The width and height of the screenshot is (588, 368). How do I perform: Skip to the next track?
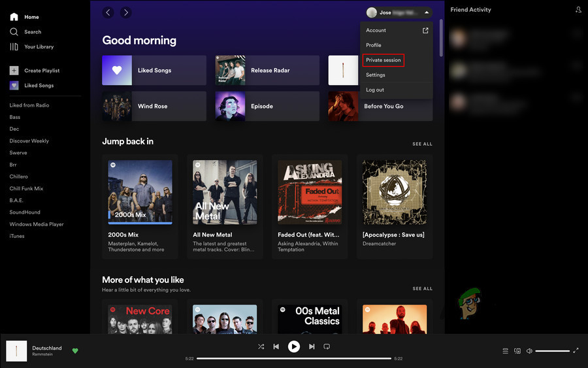tap(312, 346)
